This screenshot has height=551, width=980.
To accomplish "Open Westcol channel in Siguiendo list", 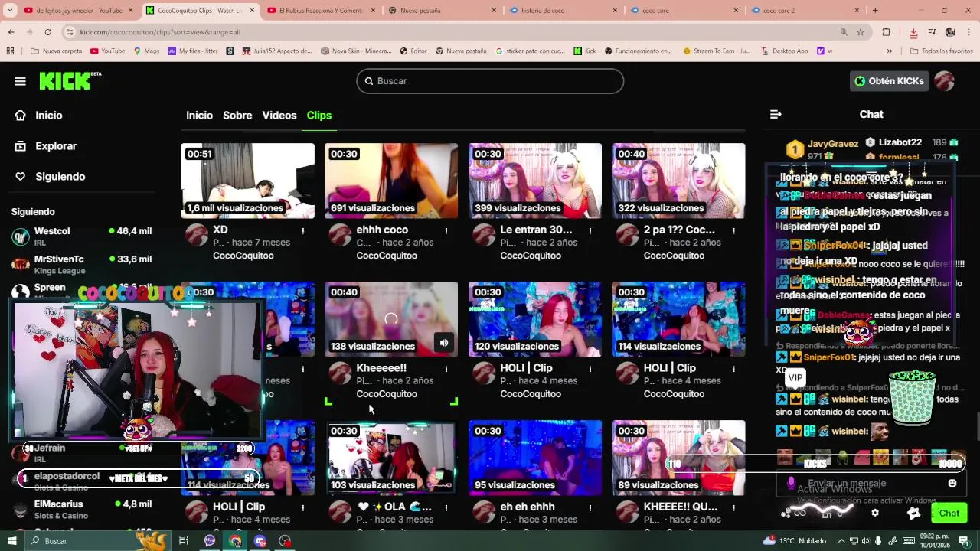I will (81, 236).
